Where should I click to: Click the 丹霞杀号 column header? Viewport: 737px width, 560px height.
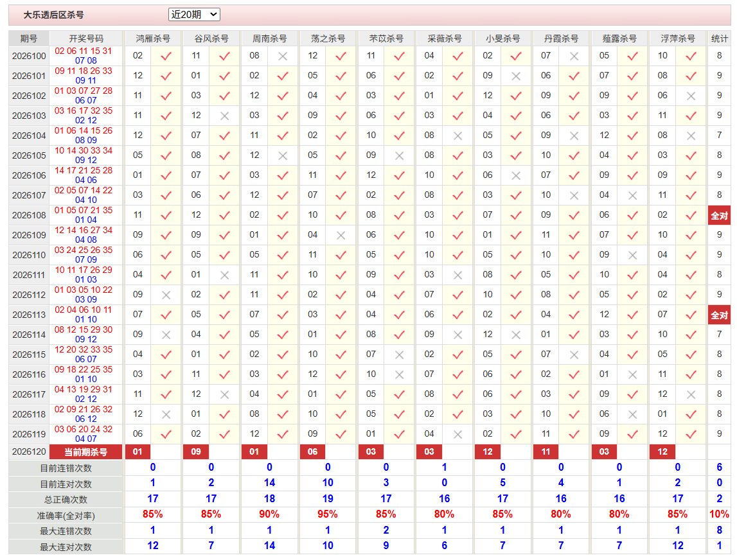561,39
